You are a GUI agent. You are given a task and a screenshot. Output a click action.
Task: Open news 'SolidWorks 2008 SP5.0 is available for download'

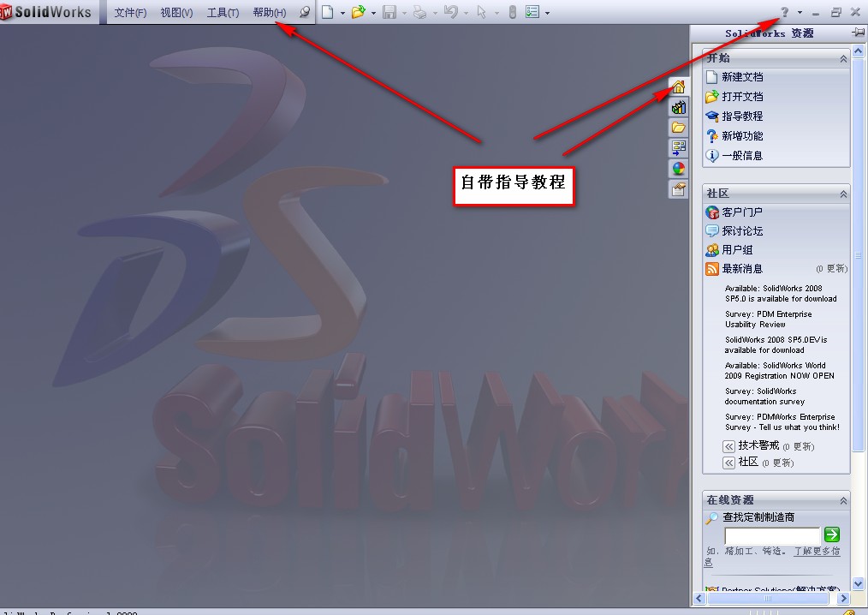pyautogui.click(x=781, y=294)
